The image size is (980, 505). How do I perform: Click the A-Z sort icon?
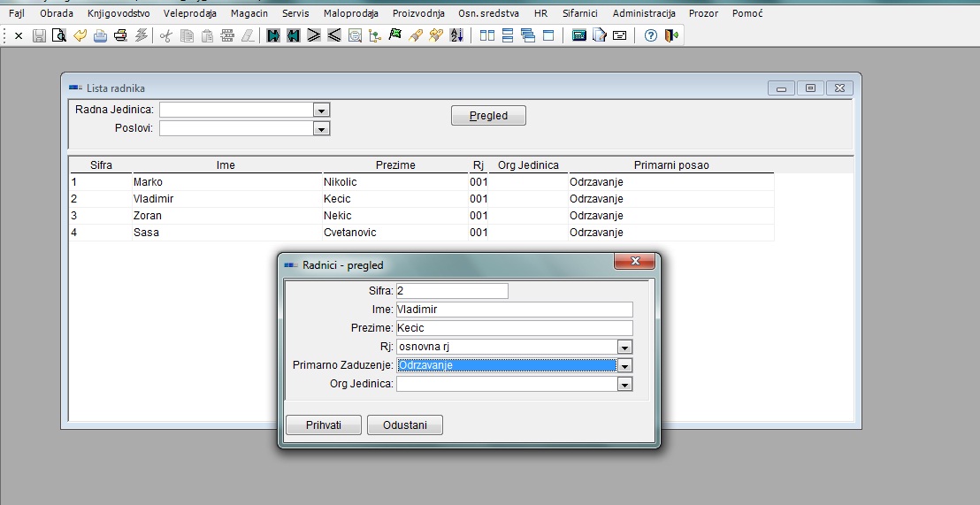tap(456, 35)
